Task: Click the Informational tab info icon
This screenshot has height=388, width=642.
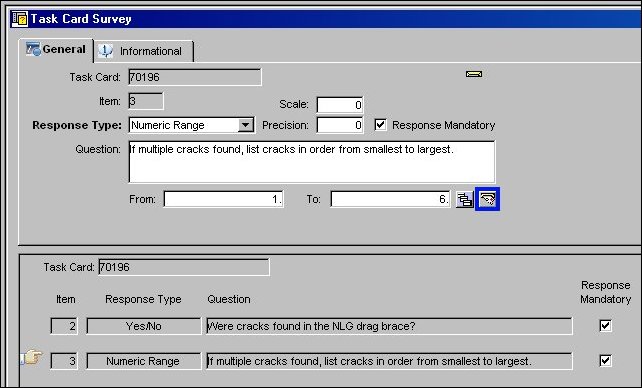Action: 105,51
